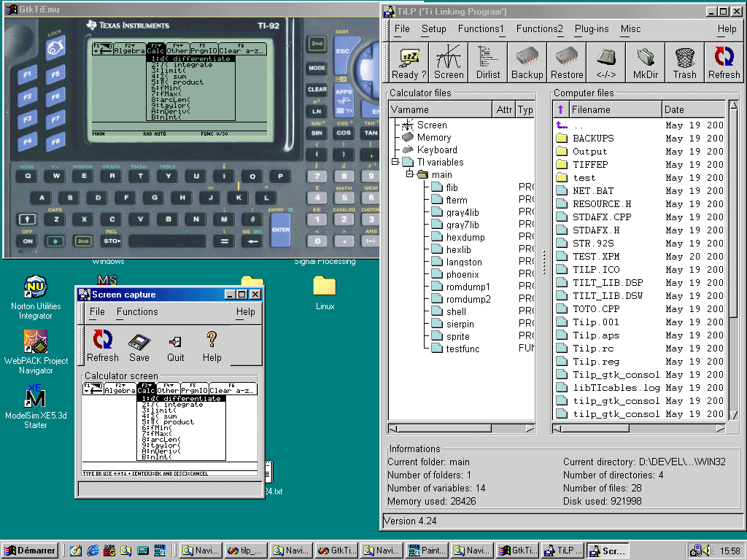747x560 pixels.
Task: Click the Save floppy icon in Screen capture
Action: click(139, 346)
